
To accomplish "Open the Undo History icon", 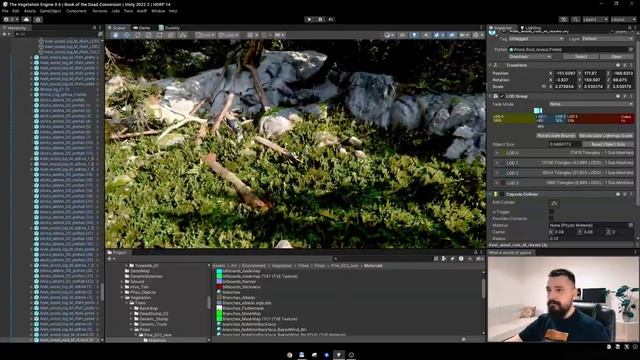I will point(564,19).
